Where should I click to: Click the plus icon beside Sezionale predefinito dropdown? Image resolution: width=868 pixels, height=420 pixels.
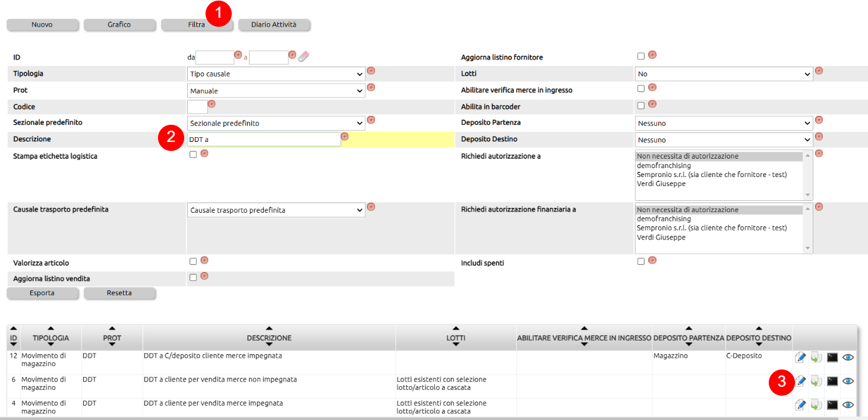click(x=371, y=120)
